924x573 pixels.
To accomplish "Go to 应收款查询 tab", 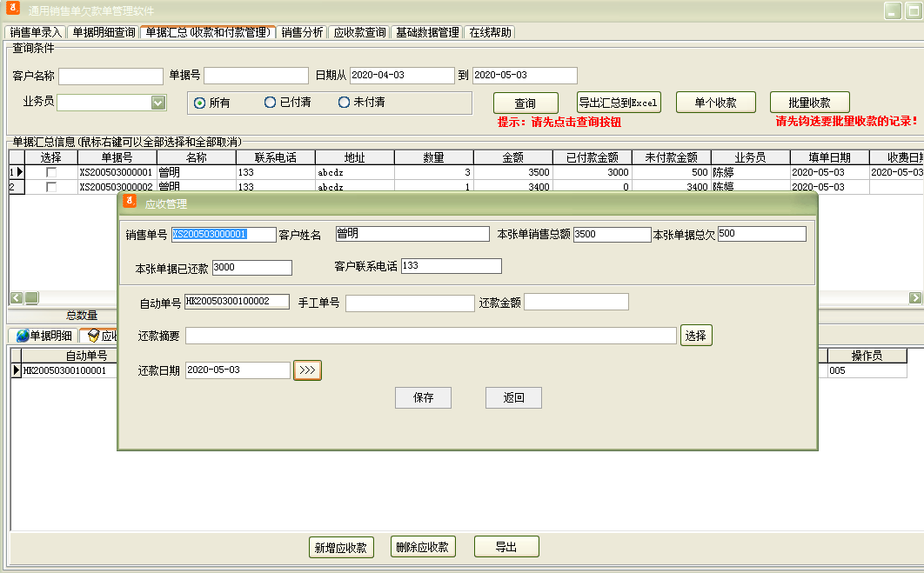I will pyautogui.click(x=359, y=32).
